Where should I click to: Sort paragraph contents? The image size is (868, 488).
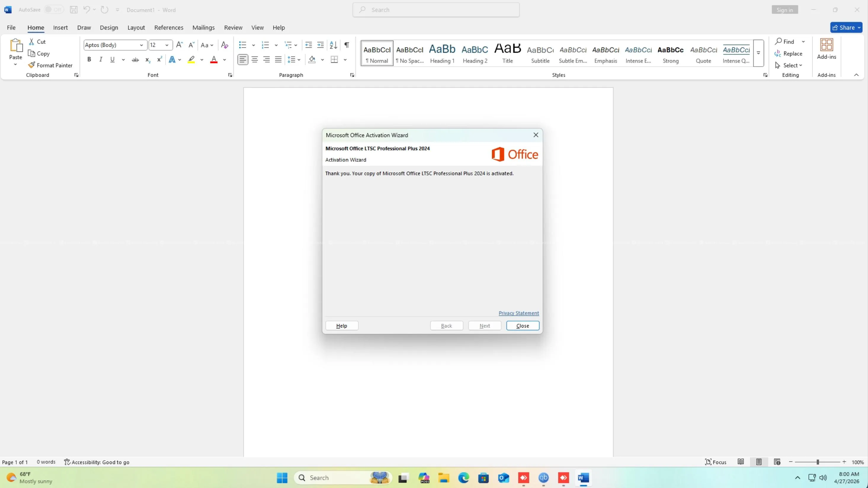pyautogui.click(x=333, y=45)
